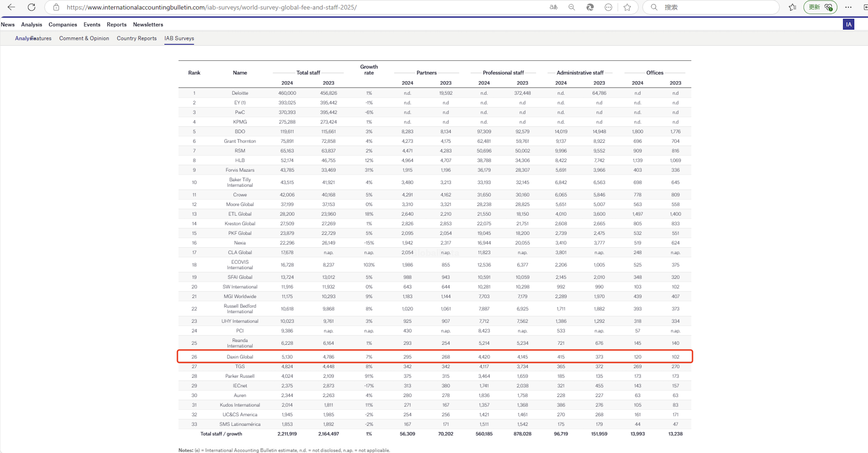This screenshot has width=868, height=453.
Task: Click the MGI Worldwide name cell
Action: tap(240, 296)
